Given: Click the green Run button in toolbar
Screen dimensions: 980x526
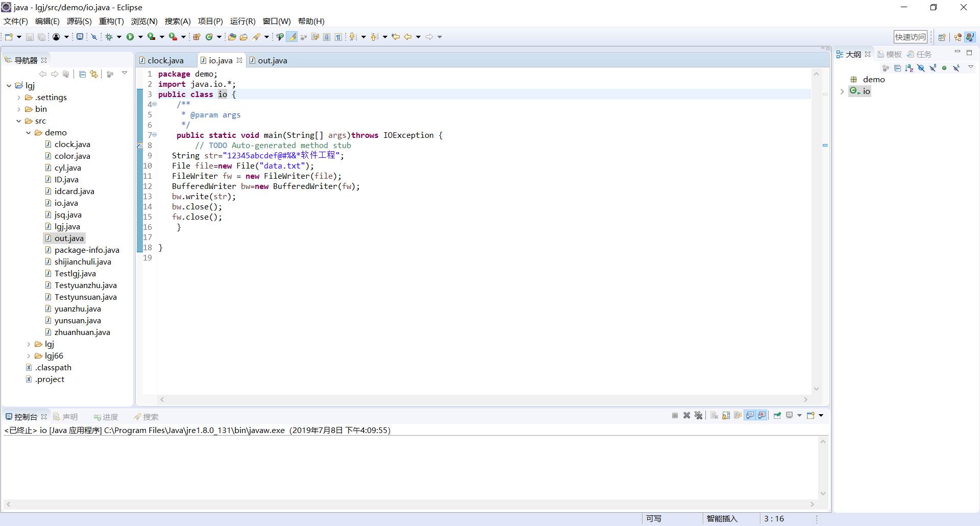Looking at the screenshot, I should [x=130, y=37].
